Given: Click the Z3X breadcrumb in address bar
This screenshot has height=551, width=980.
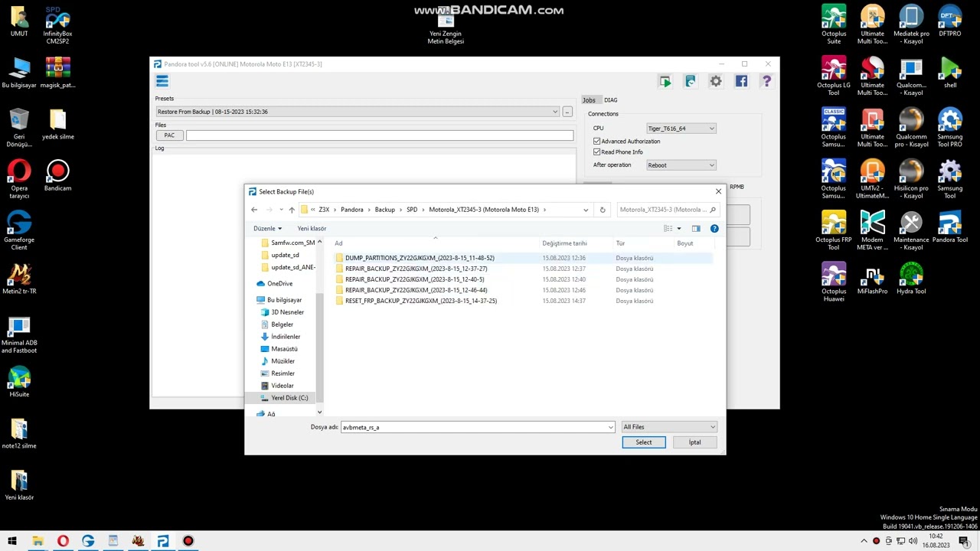Looking at the screenshot, I should [x=324, y=210].
